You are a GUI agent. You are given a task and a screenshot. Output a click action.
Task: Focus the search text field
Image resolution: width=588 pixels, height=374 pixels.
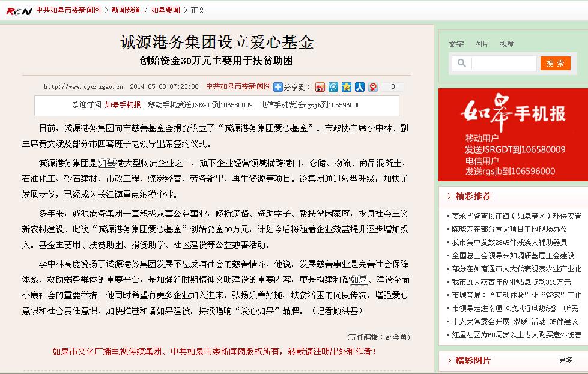coord(503,63)
